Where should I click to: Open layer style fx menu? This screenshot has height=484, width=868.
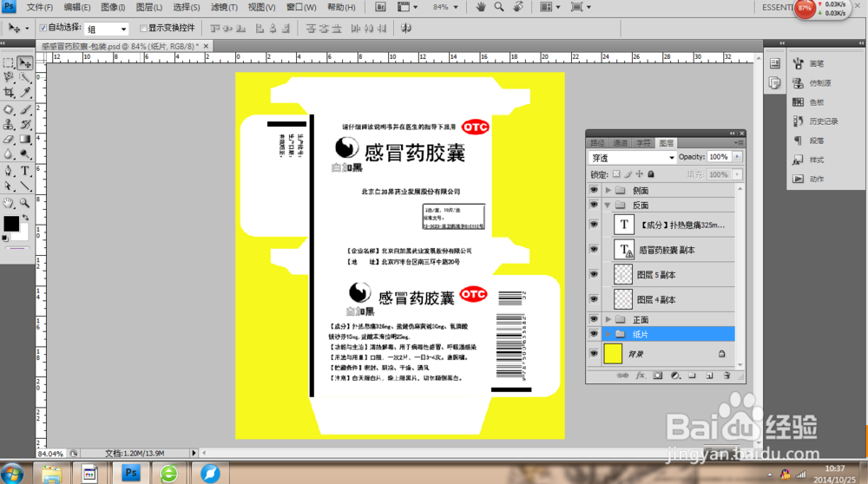(x=640, y=376)
